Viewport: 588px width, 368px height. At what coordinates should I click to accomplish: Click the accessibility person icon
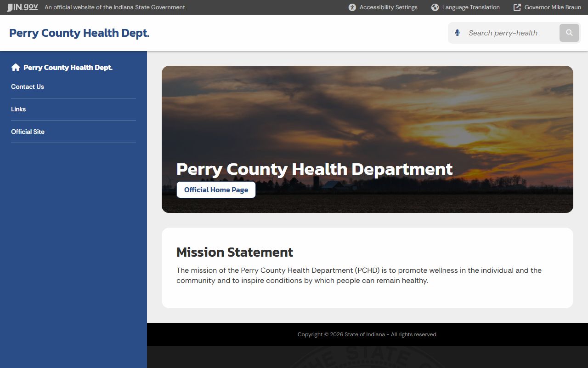tap(352, 7)
